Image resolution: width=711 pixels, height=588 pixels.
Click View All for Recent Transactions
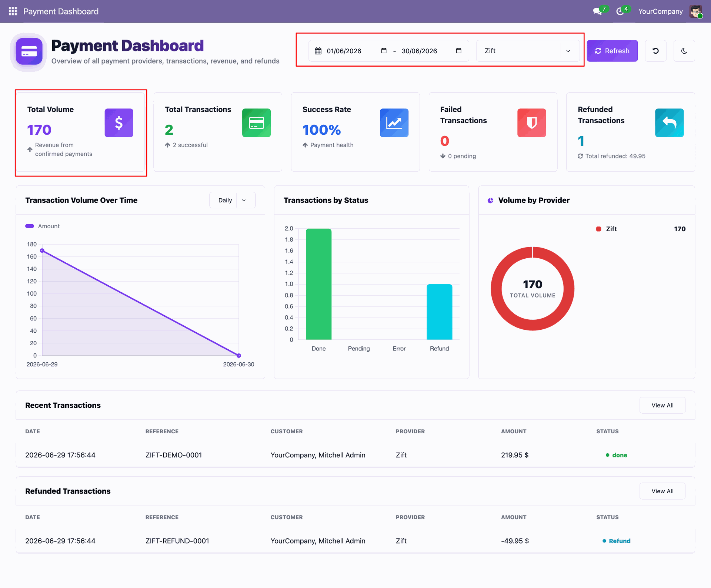click(662, 405)
